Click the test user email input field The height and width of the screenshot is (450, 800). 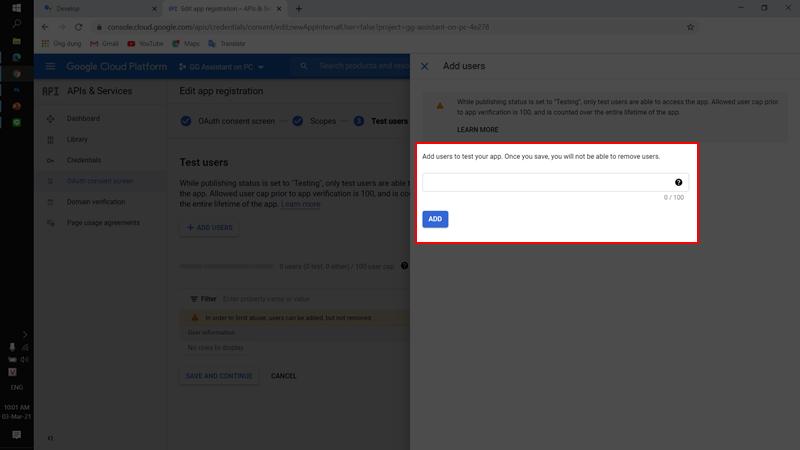[547, 183]
